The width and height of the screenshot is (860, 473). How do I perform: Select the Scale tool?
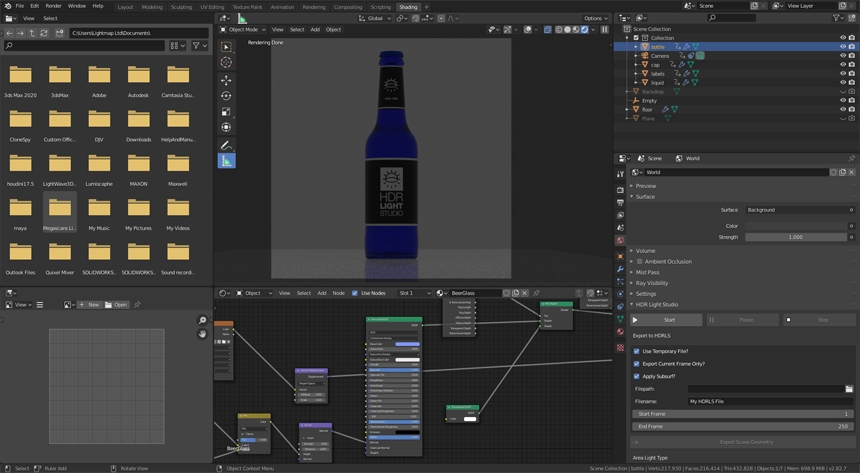226,111
